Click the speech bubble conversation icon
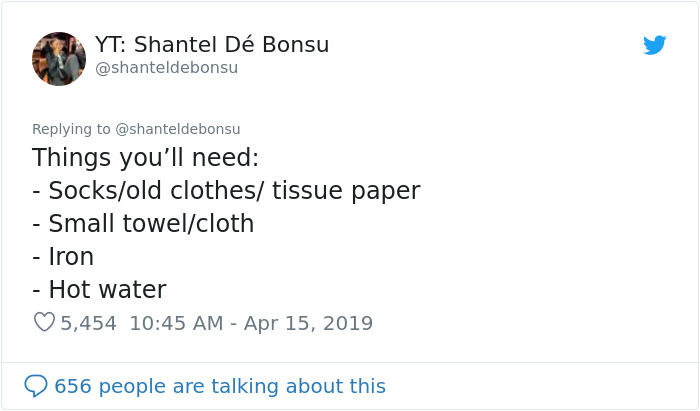The image size is (700, 411). click(x=36, y=385)
